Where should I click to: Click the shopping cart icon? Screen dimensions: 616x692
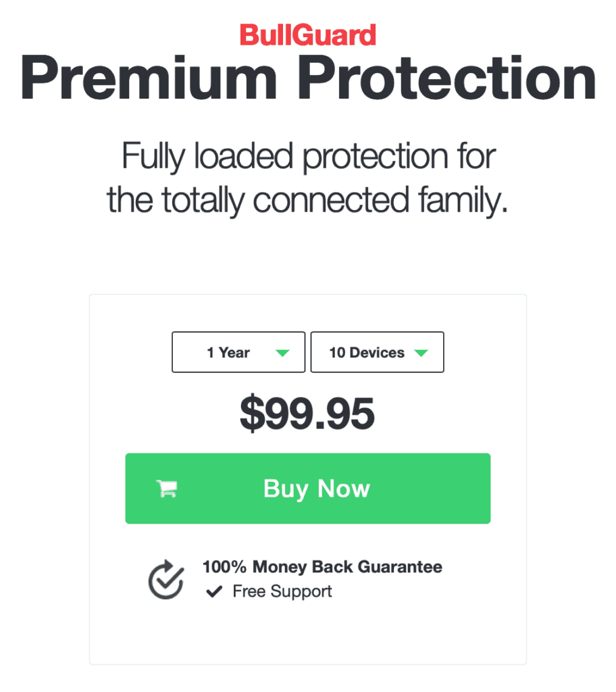tap(167, 488)
